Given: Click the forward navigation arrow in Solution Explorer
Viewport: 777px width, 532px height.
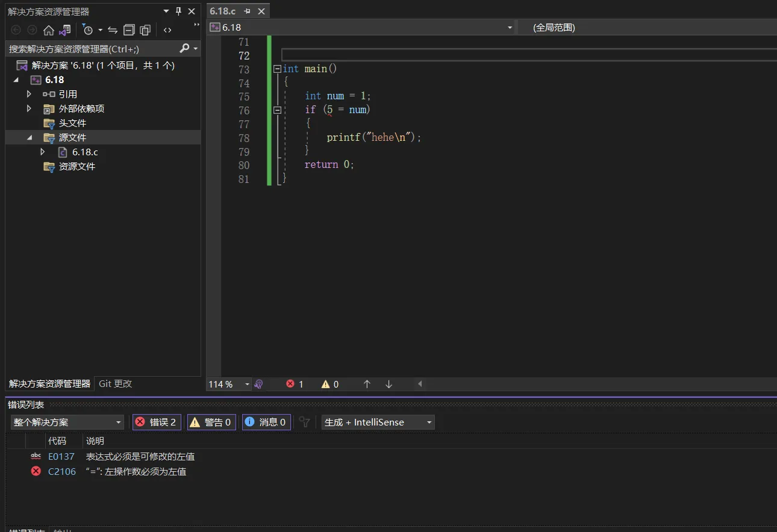Looking at the screenshot, I should point(32,30).
